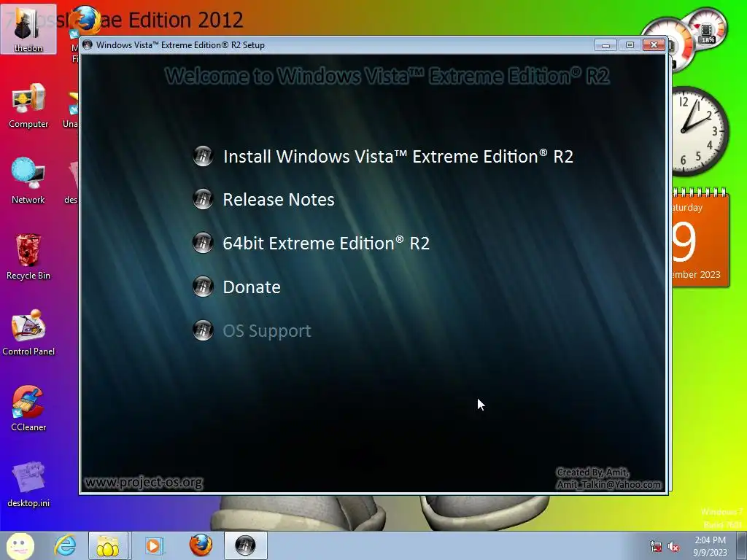Click the Firefox icon at desktop top

[86, 20]
